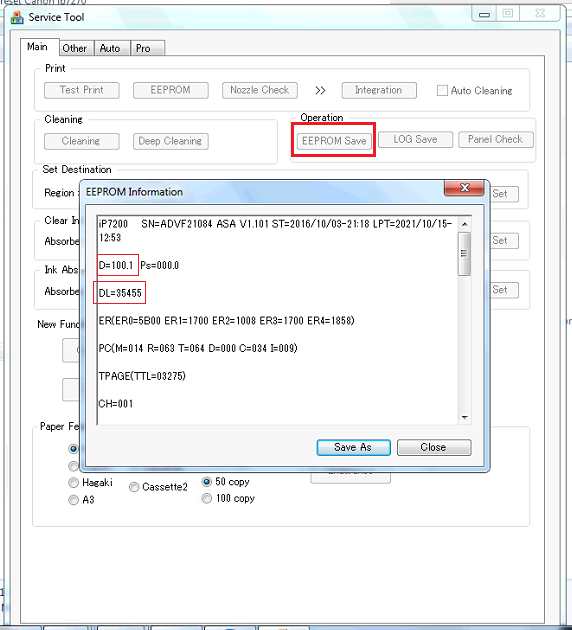Open the Auto tab

pyautogui.click(x=110, y=48)
